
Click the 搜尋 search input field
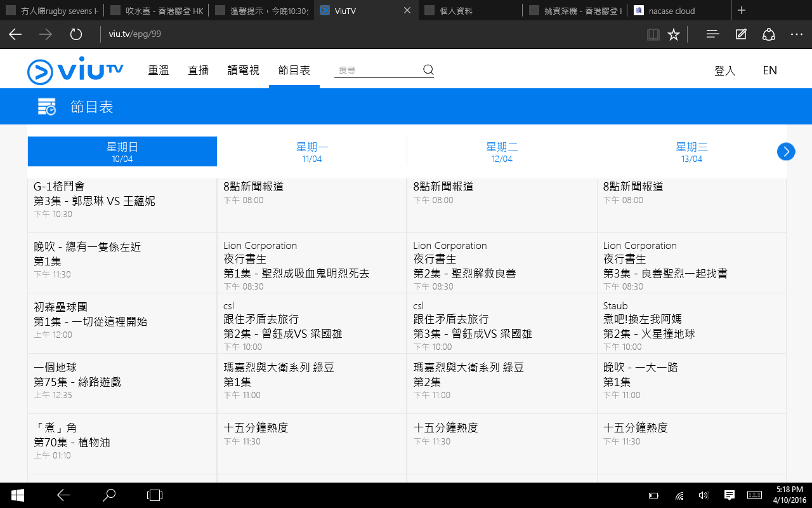click(x=377, y=70)
